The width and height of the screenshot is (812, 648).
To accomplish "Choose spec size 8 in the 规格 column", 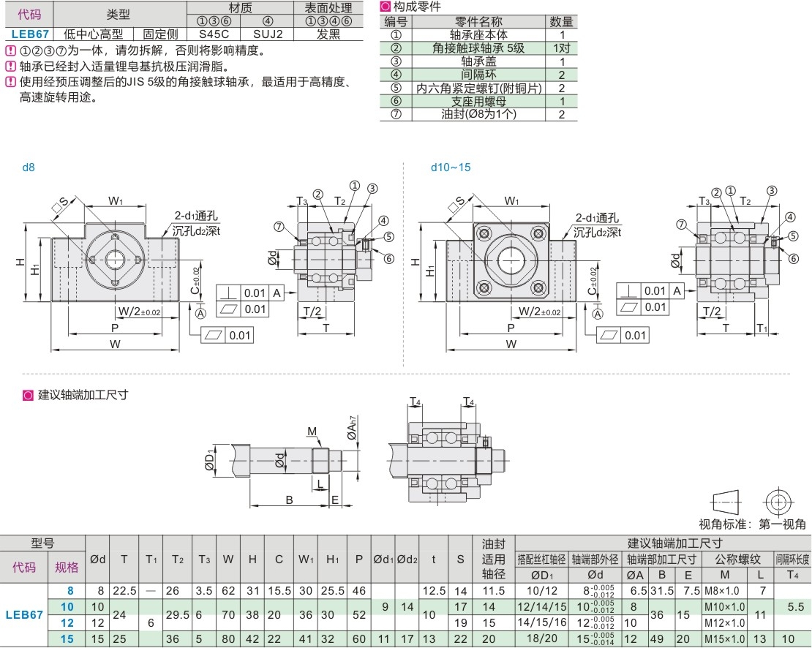I will 70,590.
